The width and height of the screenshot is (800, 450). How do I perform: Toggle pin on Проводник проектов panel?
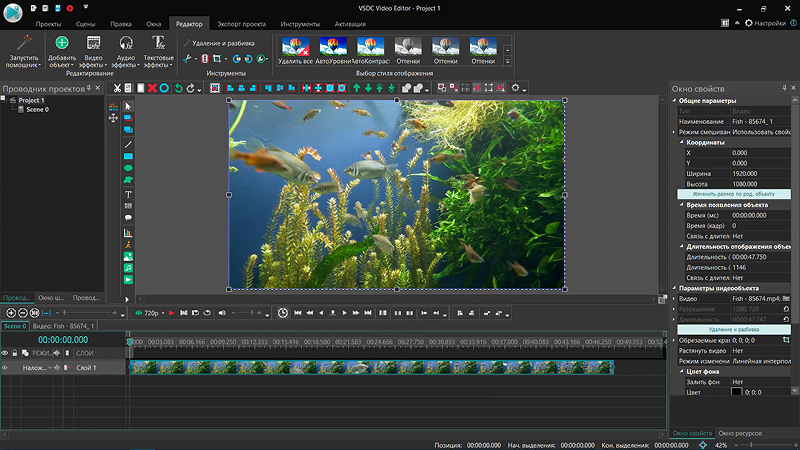(x=89, y=88)
